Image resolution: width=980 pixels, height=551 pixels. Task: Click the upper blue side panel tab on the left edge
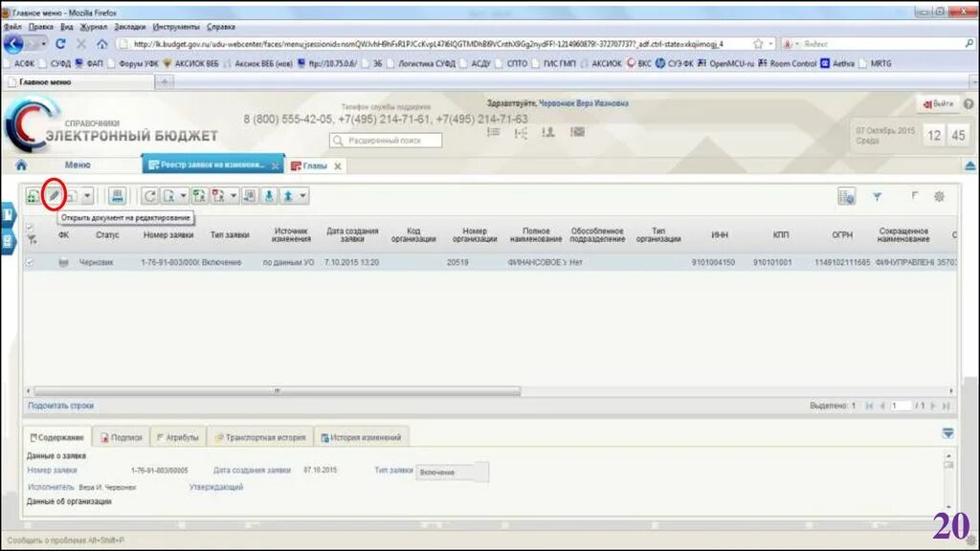8,215
